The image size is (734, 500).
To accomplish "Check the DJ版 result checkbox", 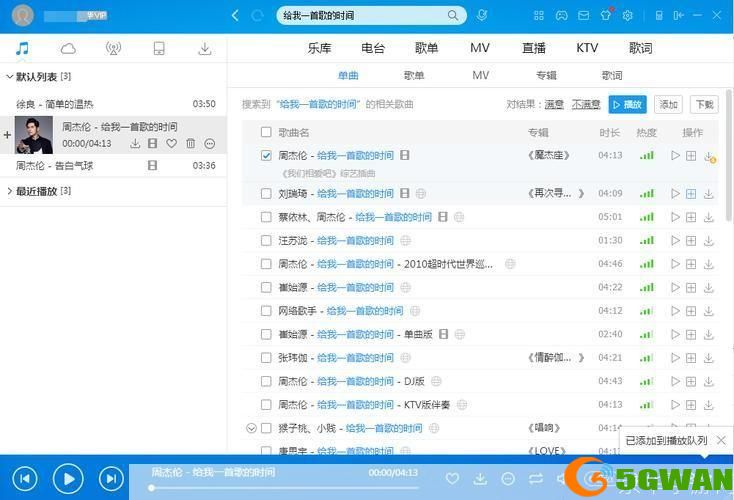I will tap(266, 381).
